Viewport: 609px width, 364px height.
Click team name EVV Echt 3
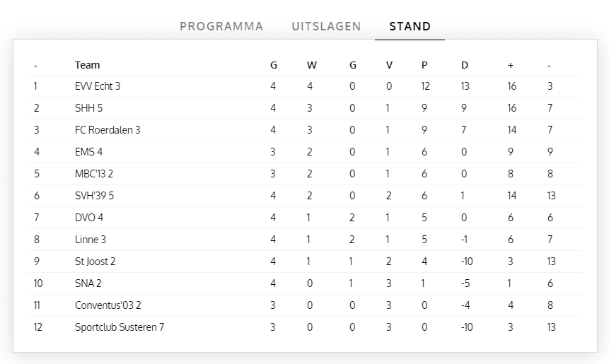(98, 86)
